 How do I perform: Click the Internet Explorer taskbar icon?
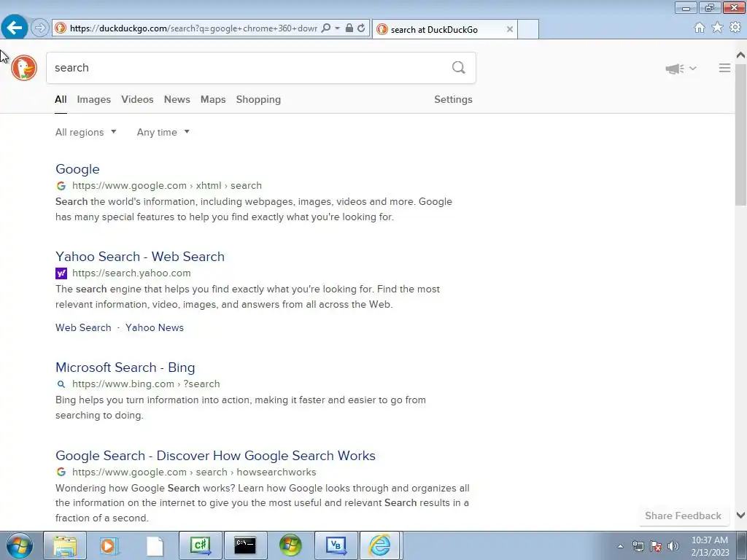[381, 545]
